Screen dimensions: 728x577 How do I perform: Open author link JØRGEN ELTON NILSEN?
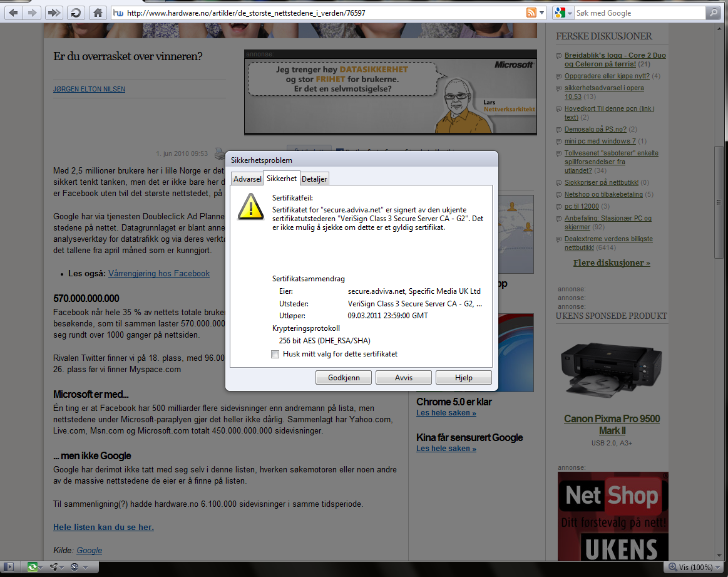(x=89, y=89)
